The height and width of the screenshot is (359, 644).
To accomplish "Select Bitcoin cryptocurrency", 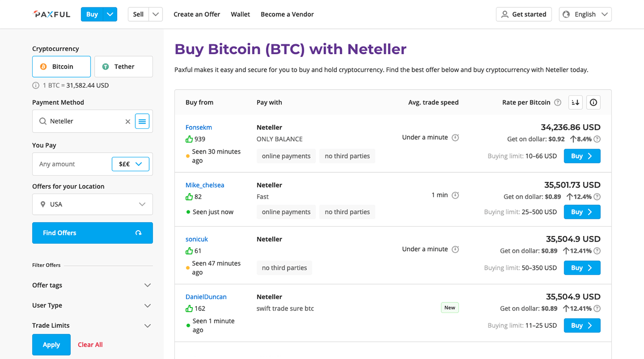I will pyautogui.click(x=61, y=66).
